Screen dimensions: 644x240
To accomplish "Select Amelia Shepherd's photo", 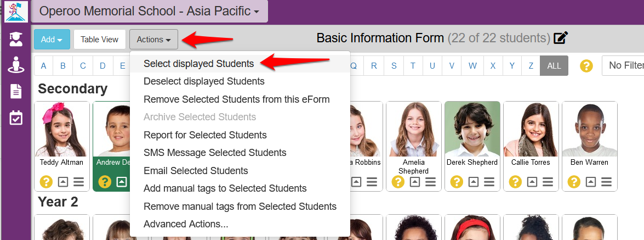I will tap(414, 129).
